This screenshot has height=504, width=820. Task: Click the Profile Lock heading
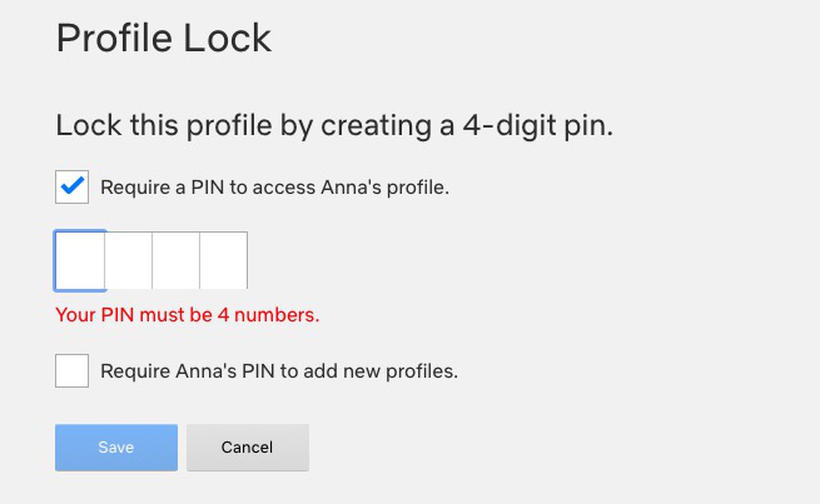point(164,37)
